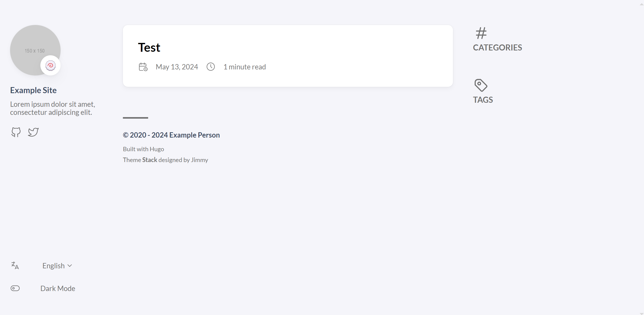This screenshot has height=315, width=644.
Task: Open the Twitter social icon link
Action: (x=33, y=132)
